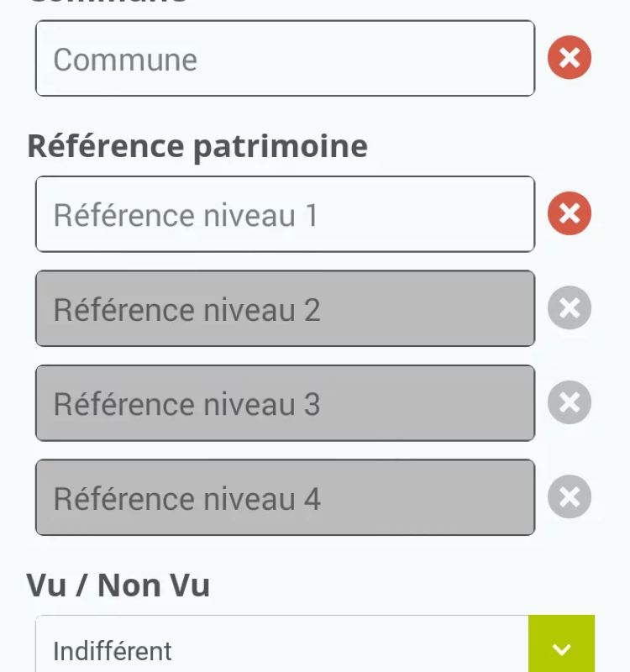Clear Référence niveau 1 using red X
630x672 pixels.
570,213
